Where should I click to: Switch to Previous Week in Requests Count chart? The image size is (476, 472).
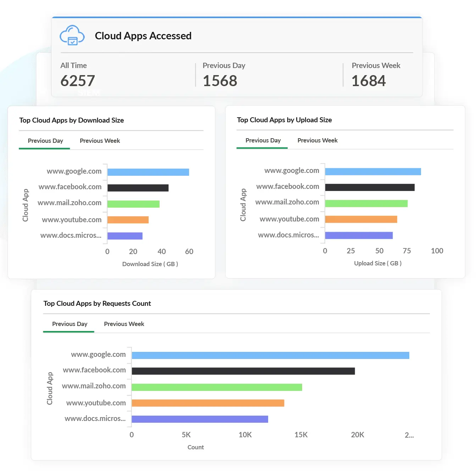[124, 324]
